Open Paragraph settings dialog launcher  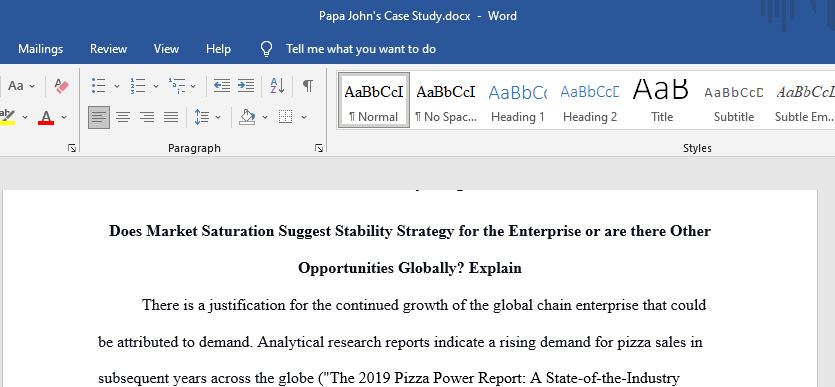pyautogui.click(x=318, y=149)
